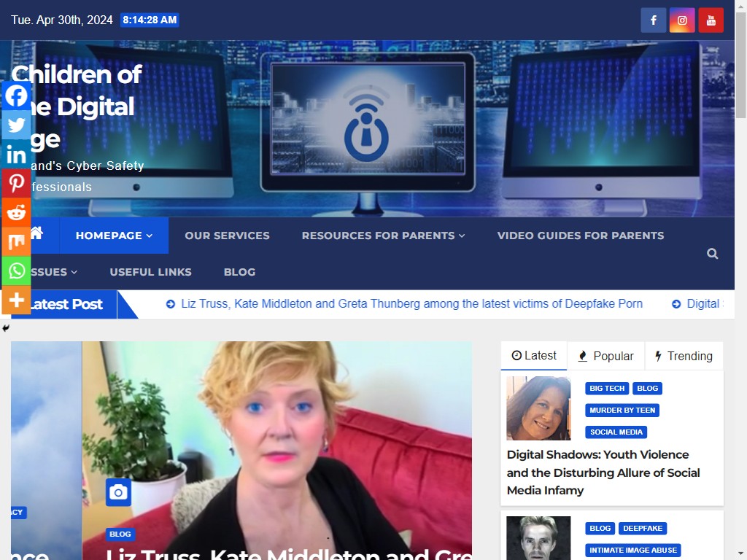Screen dimensions: 747x560
Task: Open Digital Shadows article woman thumbnail
Action: [538, 408]
